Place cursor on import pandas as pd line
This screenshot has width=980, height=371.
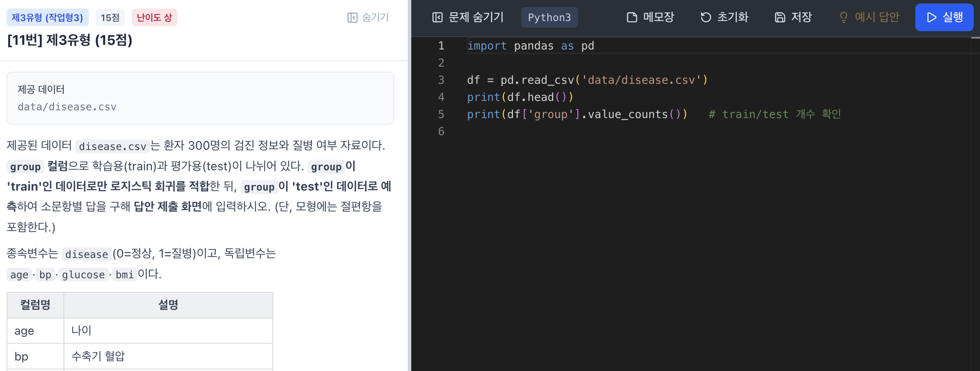(531, 46)
